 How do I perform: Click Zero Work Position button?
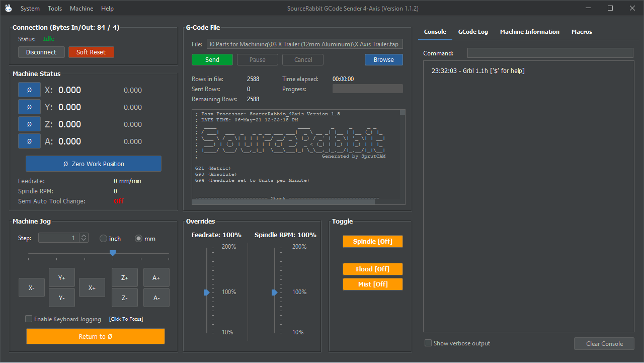click(x=94, y=164)
